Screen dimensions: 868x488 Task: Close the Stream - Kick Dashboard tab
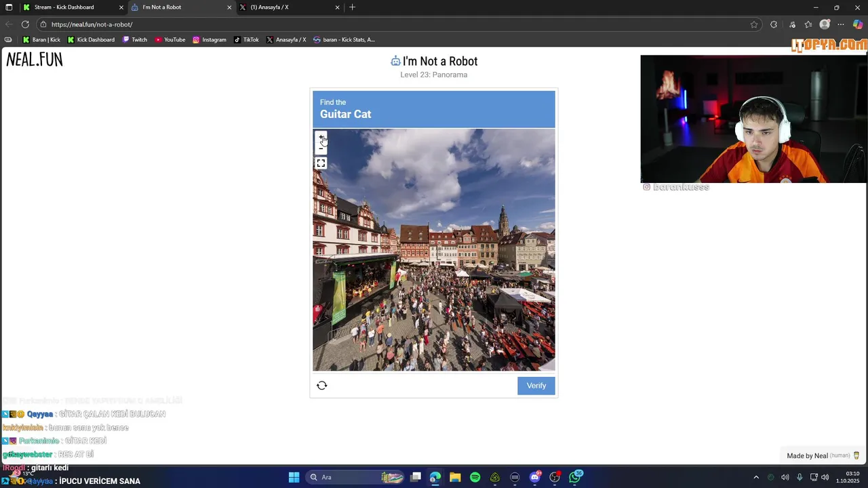[121, 7]
